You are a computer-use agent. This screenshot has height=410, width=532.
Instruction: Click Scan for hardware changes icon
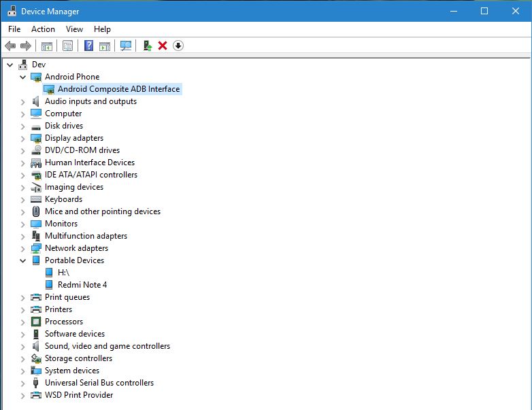(x=126, y=46)
